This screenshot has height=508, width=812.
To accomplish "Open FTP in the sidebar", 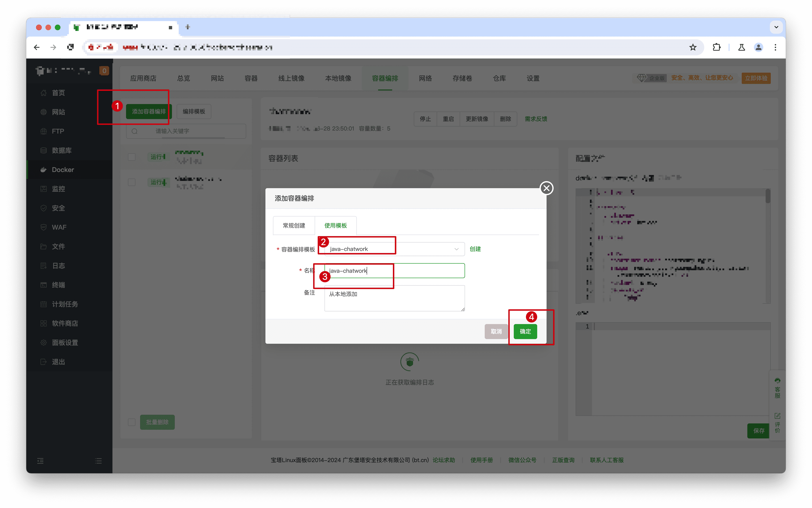I will click(x=70, y=131).
